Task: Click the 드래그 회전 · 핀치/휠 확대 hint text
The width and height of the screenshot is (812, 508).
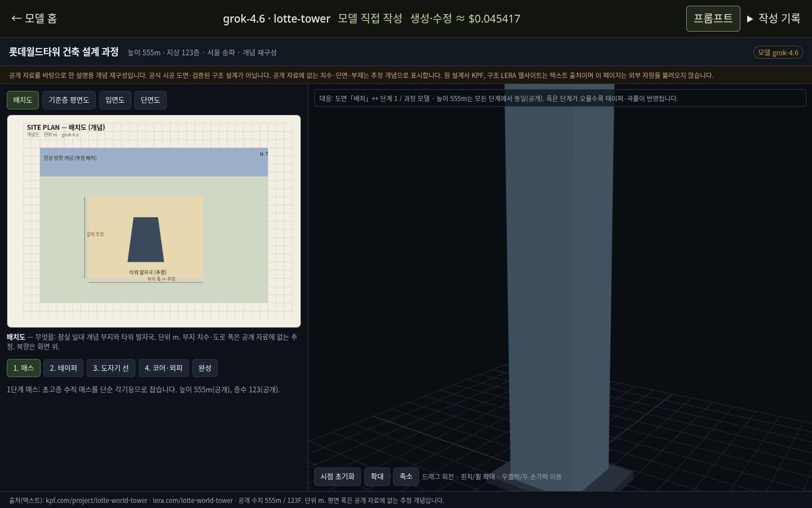Action: (492, 477)
